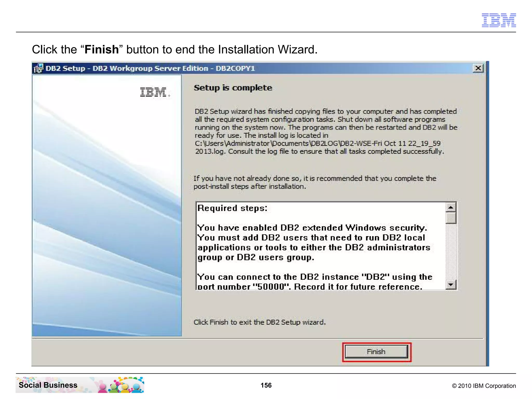The image size is (532, 399).
Task: Click the slide page number 156
Action: [x=266, y=385]
